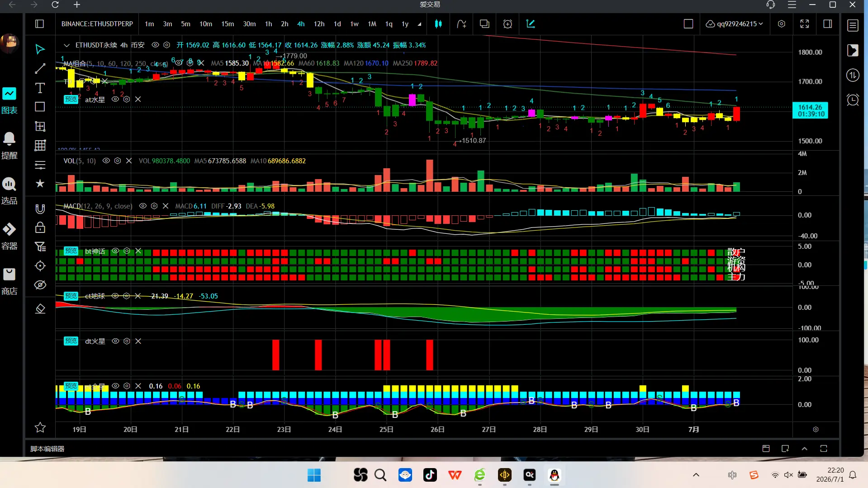Toggle visibility of bt神话 indicator
This screenshot has height=488, width=868.
tap(115, 251)
